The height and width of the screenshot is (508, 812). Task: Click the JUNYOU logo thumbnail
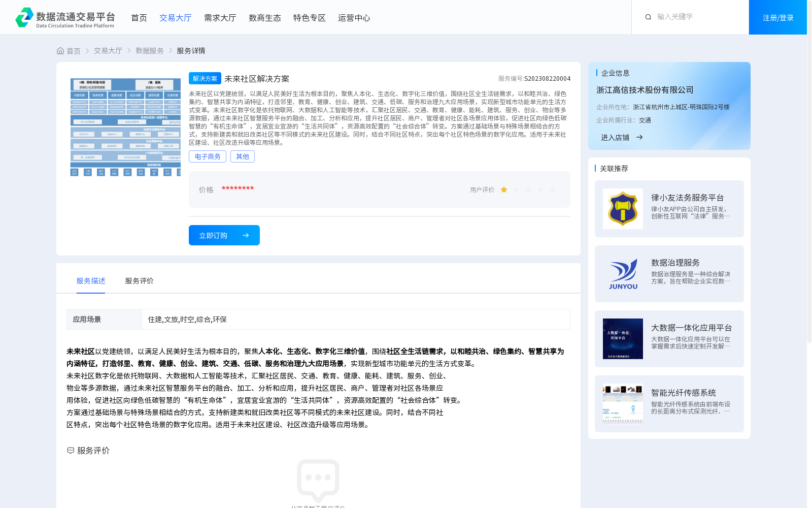(623, 274)
